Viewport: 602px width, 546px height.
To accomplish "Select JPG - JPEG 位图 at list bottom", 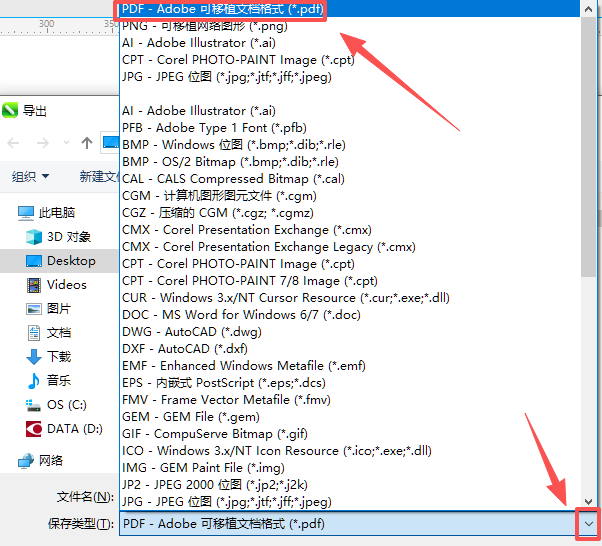I will [350, 502].
